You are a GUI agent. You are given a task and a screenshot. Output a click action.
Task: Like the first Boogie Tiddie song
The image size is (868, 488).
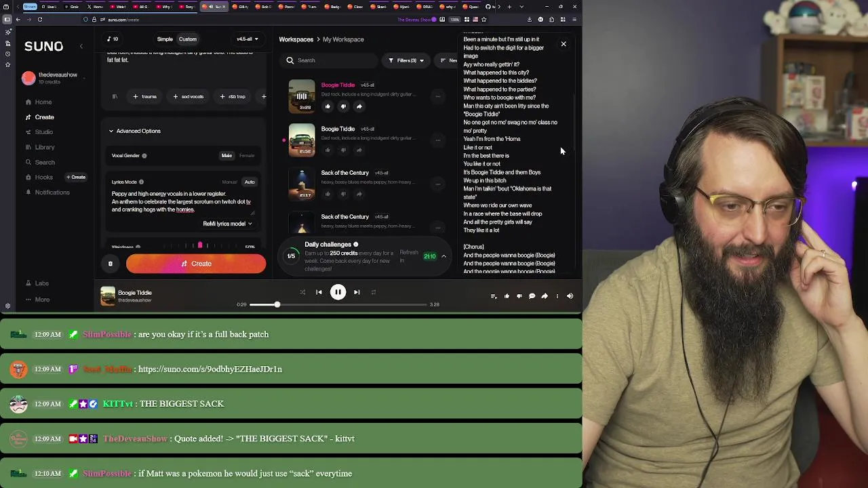coord(328,106)
